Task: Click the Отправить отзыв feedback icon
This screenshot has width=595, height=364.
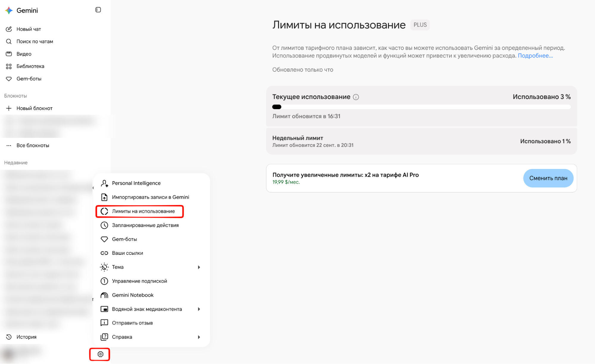Action: coord(104,323)
